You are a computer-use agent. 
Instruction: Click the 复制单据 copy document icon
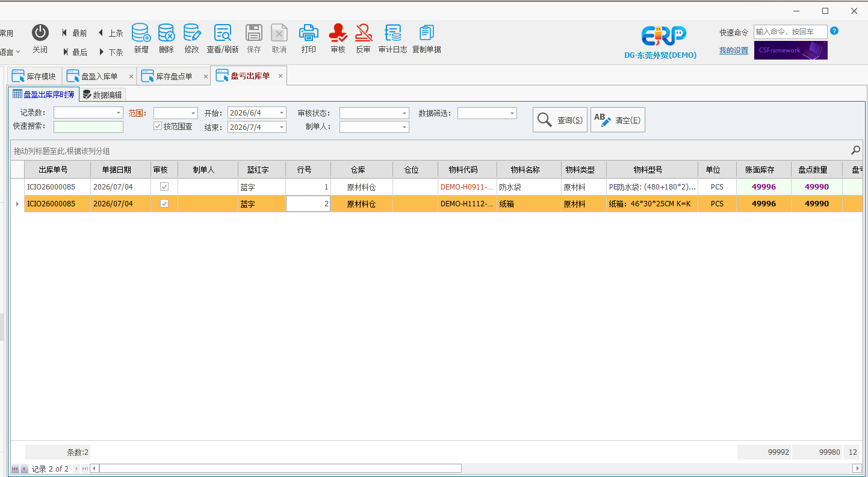(x=427, y=32)
